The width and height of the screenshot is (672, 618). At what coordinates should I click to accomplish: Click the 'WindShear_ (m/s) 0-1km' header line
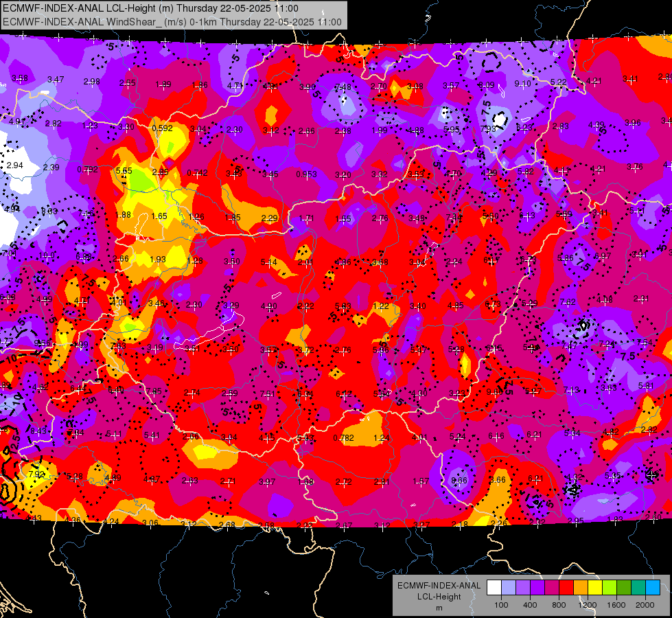(172, 22)
